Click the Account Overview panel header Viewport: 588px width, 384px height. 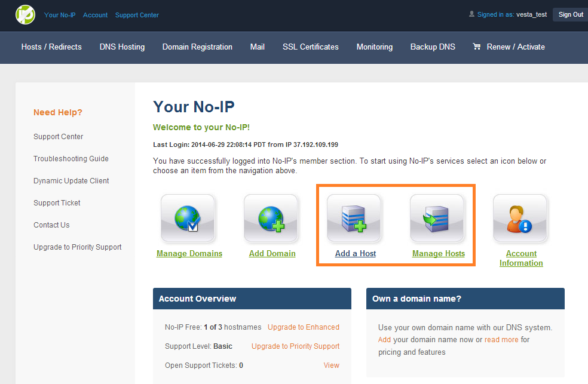(x=252, y=299)
